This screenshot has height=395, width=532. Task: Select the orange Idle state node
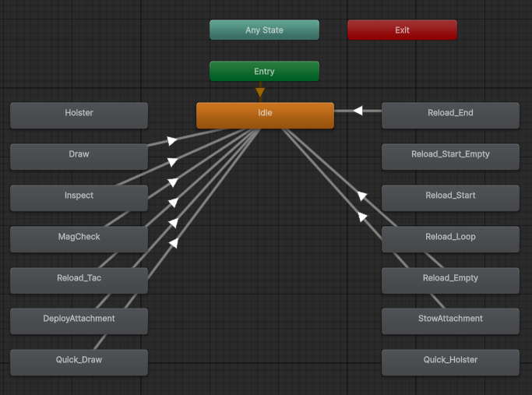[265, 115]
